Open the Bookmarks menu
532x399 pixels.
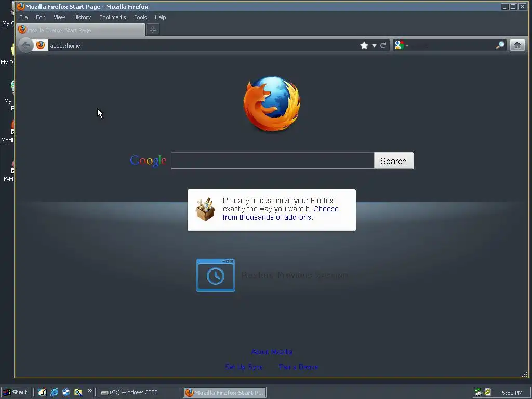pyautogui.click(x=112, y=17)
